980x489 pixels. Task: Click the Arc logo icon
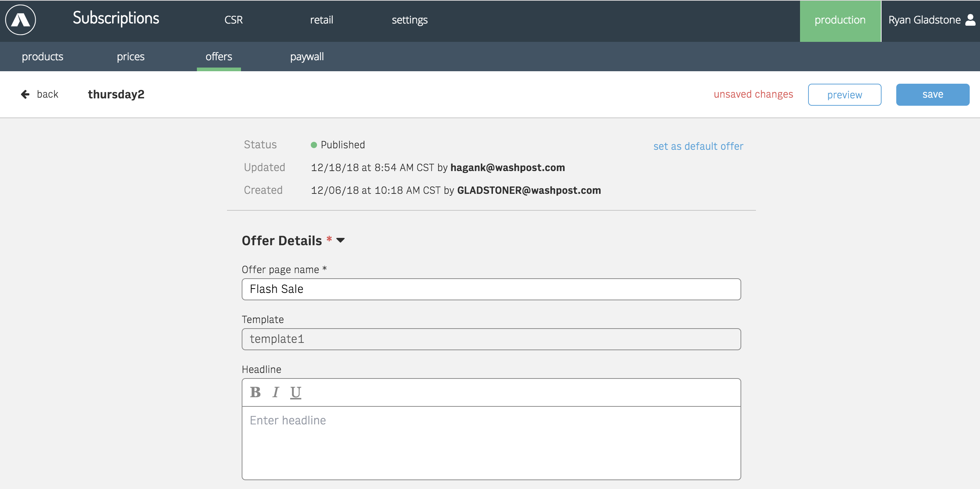(x=21, y=20)
